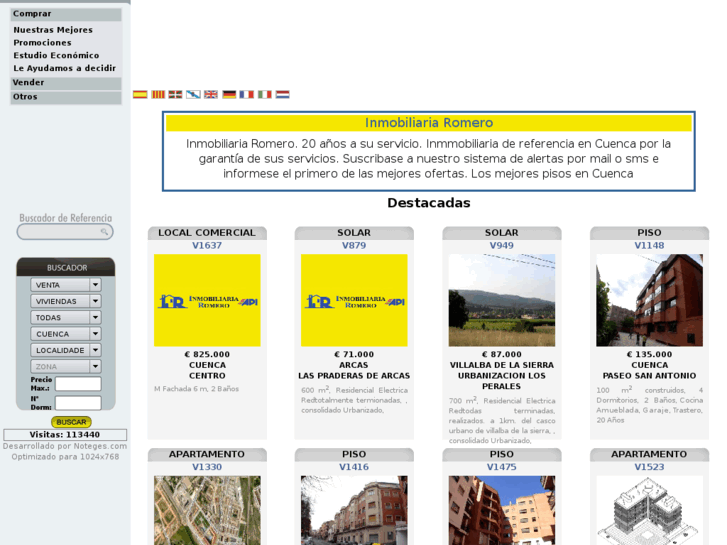
Task: Open the Comprar menu section
Action: [66, 14]
